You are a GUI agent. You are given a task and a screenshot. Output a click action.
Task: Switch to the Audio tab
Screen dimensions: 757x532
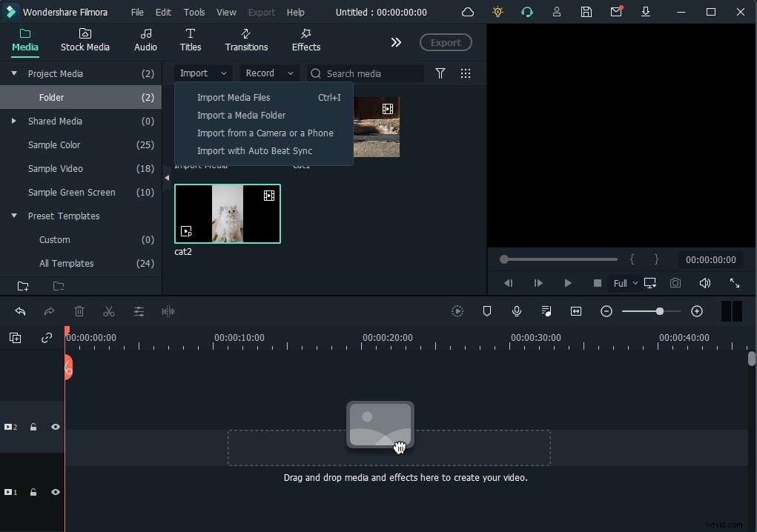pyautogui.click(x=145, y=41)
